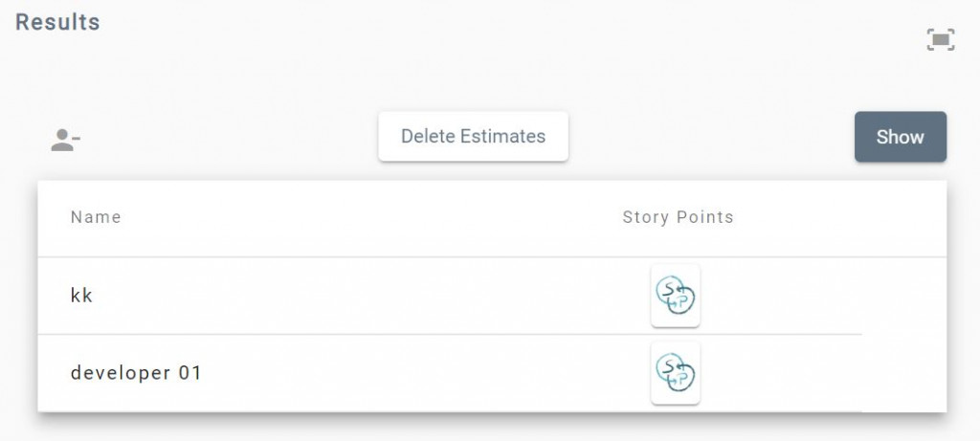
Task: Click the fullscreen icon next to Results
Action: click(941, 39)
